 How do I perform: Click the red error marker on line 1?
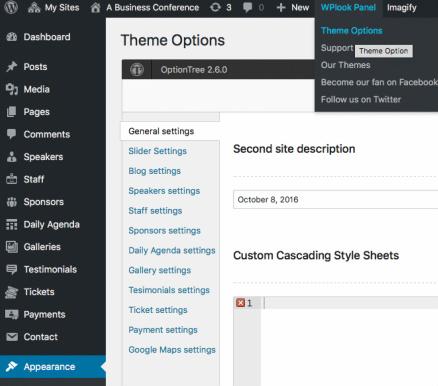click(240, 303)
